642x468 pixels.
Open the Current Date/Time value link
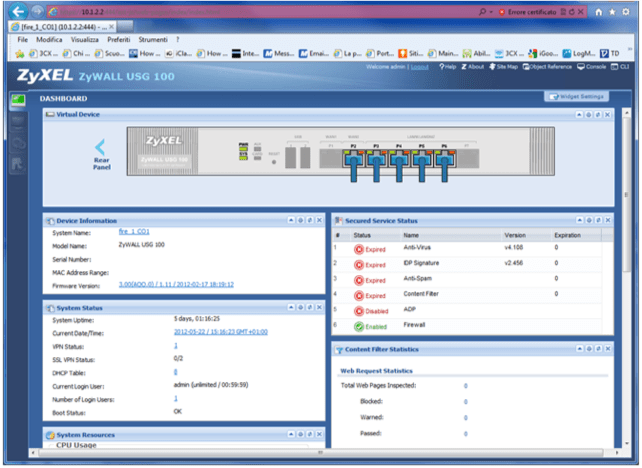point(221,332)
